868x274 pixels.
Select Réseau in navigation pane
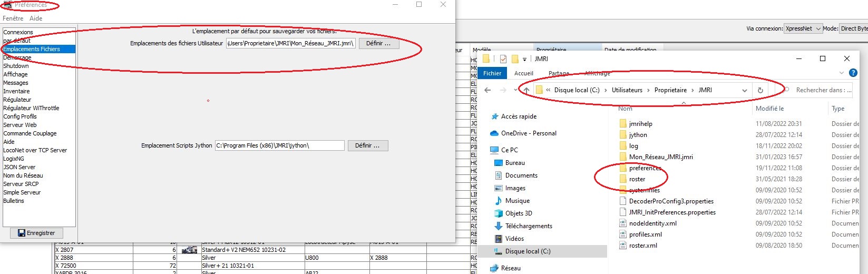point(511,268)
